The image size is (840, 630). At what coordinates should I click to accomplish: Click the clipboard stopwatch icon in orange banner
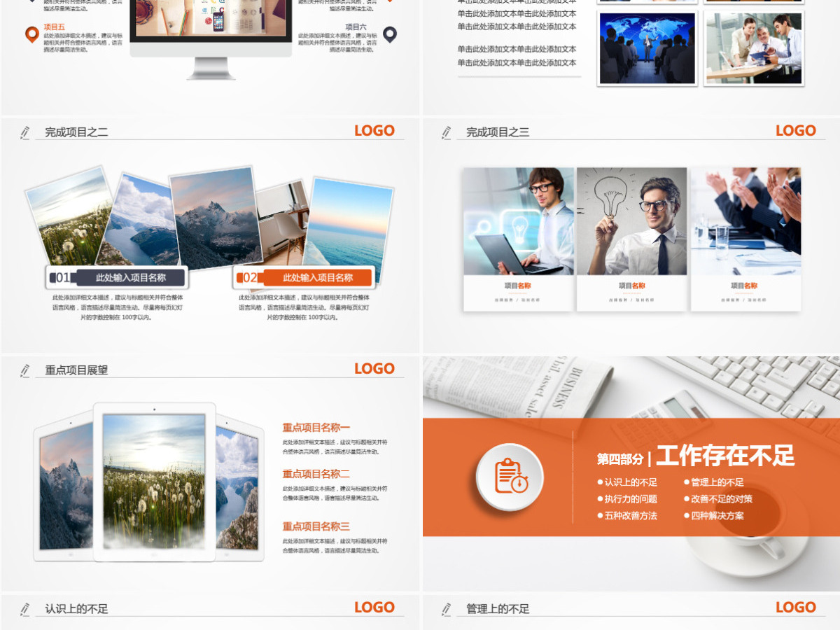point(510,477)
